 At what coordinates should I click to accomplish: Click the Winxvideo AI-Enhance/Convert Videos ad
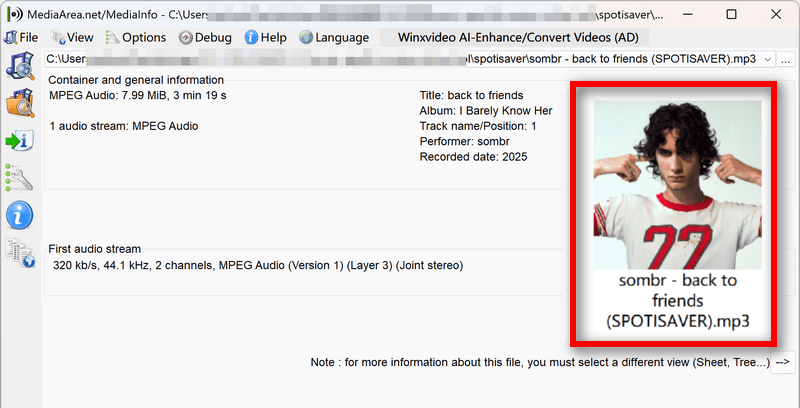click(x=517, y=37)
